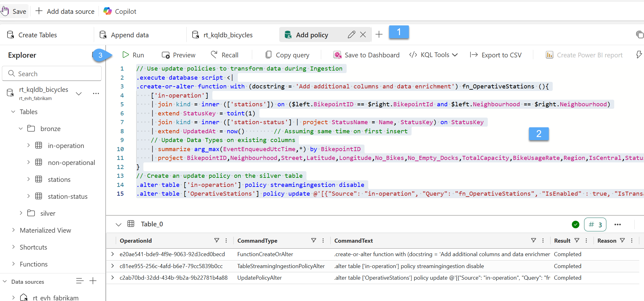Collapse the Table_0 results section
The height and width of the screenshot is (301, 644).
tap(118, 224)
